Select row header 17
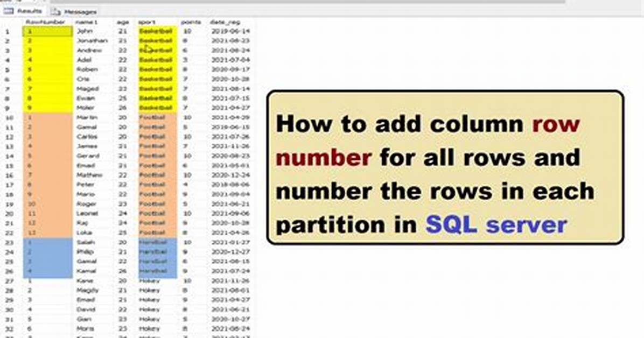Viewport: 644px width, 338px height. coord(9,185)
